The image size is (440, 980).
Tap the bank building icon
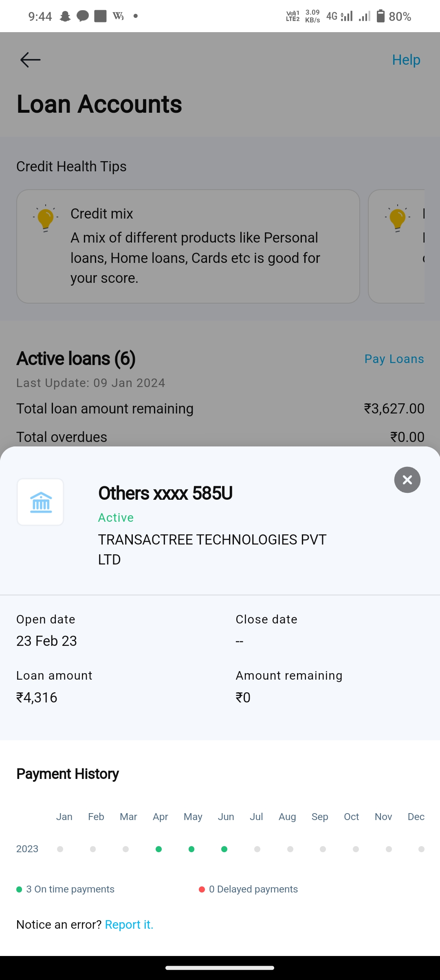point(41,502)
